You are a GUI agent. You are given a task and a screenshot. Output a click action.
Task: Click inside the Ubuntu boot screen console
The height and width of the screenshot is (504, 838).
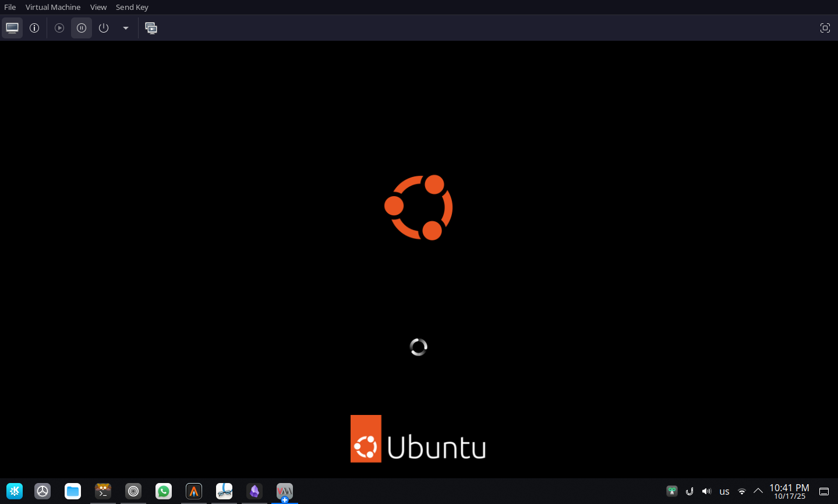point(419,262)
